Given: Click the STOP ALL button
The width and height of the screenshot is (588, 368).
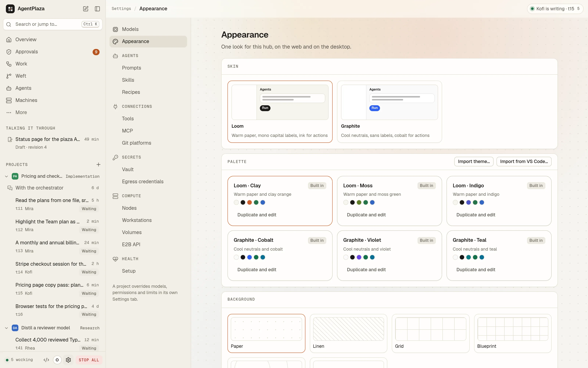Looking at the screenshot, I should point(89,360).
